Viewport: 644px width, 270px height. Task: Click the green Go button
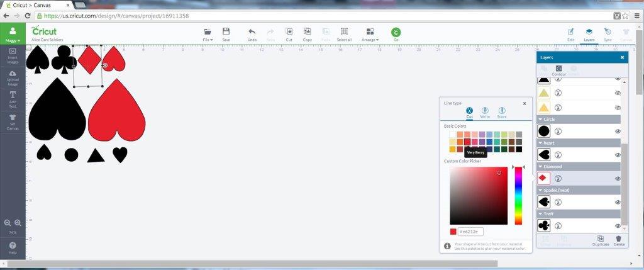coord(396,34)
